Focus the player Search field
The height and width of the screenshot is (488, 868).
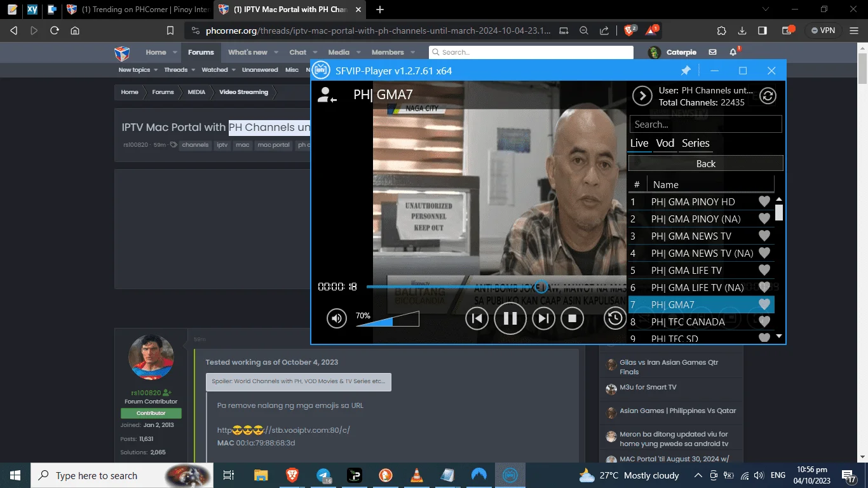tap(705, 124)
